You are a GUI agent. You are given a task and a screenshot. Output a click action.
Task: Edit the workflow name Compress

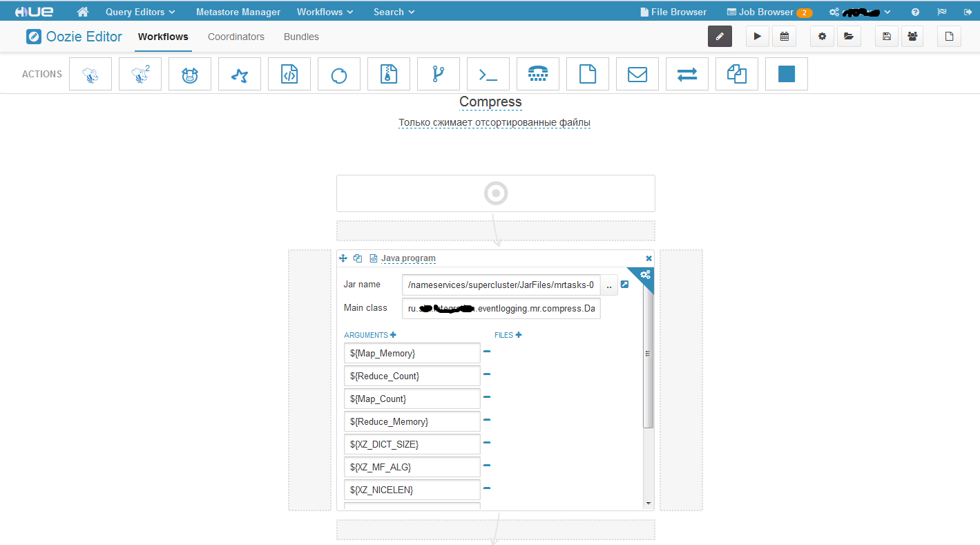tap(490, 102)
